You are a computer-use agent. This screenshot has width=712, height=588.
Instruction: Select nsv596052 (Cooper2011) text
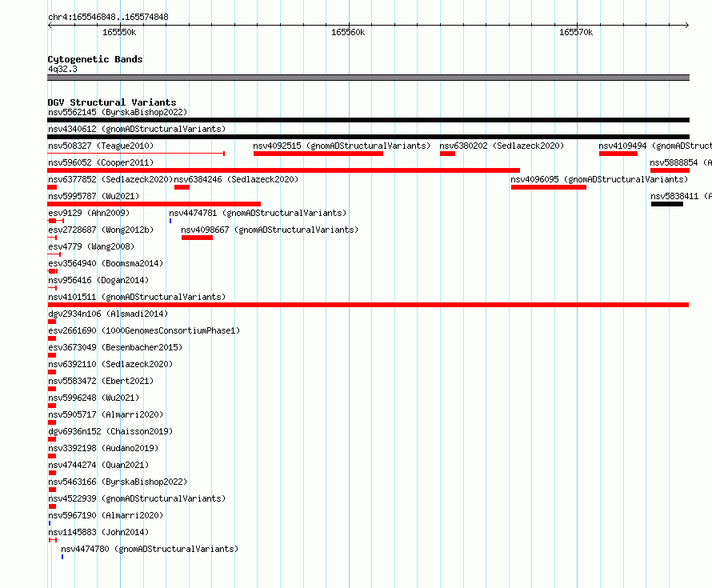pos(101,162)
